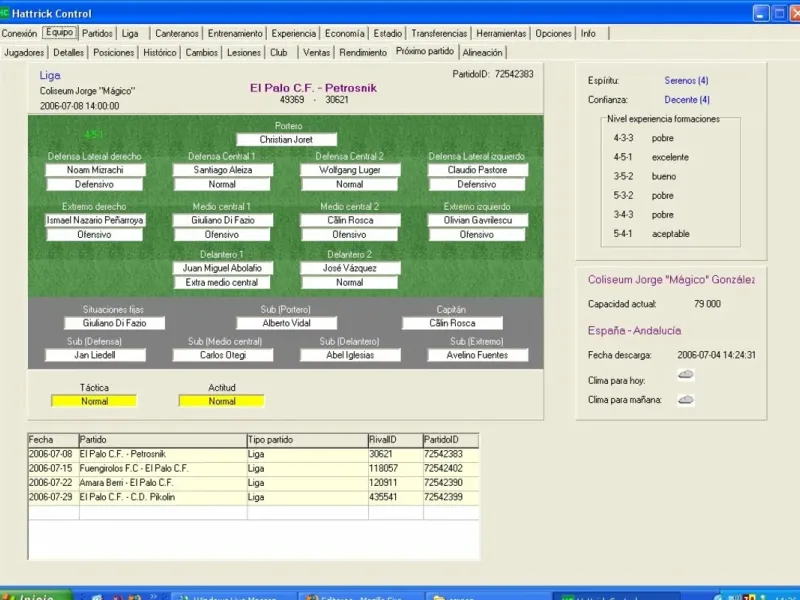Click the Sub (Extremo) Avelino Fuentes field
Image resolution: width=800 pixels, height=600 pixels.
tap(478, 355)
